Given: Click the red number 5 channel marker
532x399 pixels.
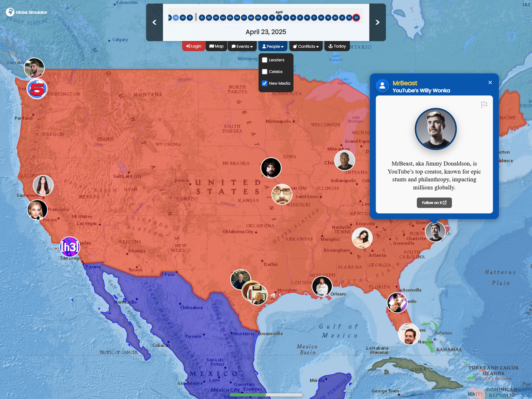Looking at the screenshot, I should pos(37,89).
